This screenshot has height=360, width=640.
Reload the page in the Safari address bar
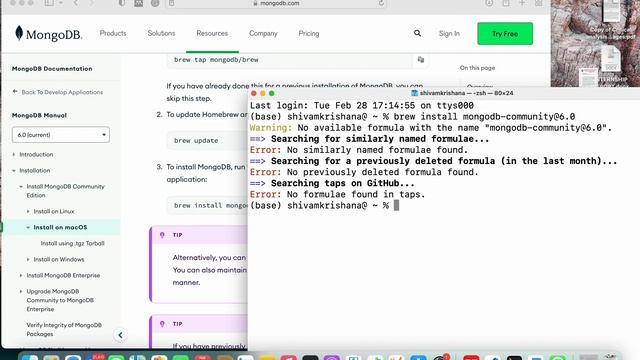click(381, 3)
